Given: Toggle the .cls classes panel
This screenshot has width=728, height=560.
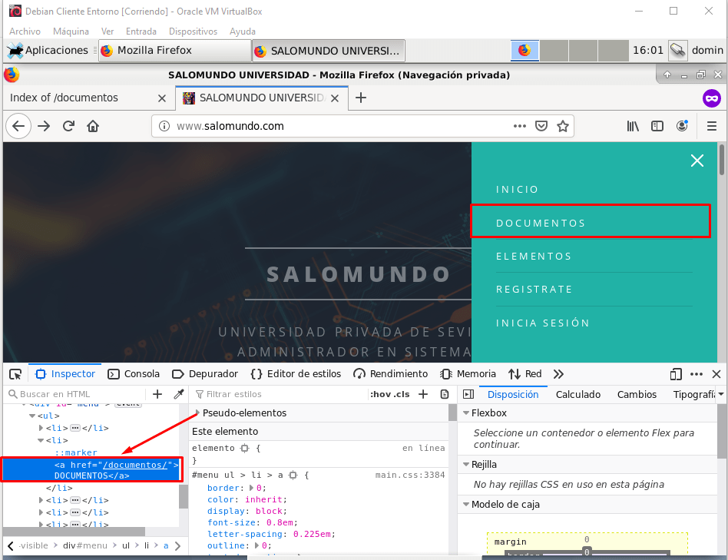Looking at the screenshot, I should click(x=402, y=394).
